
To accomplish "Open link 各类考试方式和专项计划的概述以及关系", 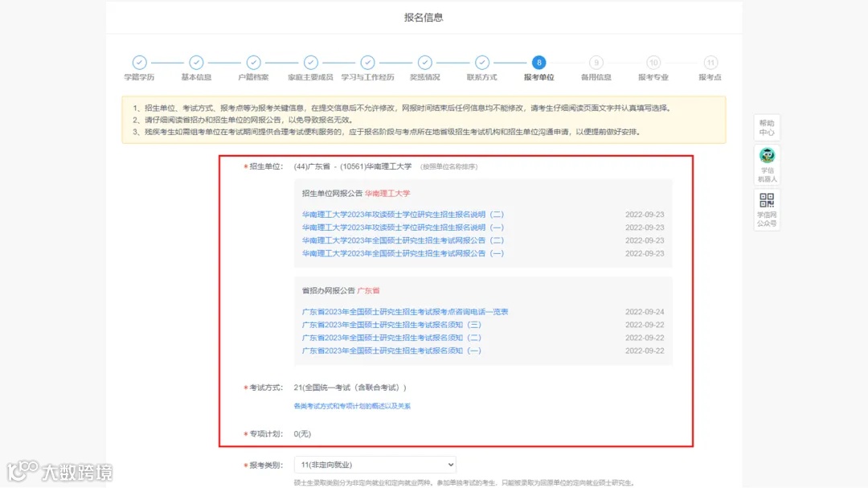I will pyautogui.click(x=352, y=406).
